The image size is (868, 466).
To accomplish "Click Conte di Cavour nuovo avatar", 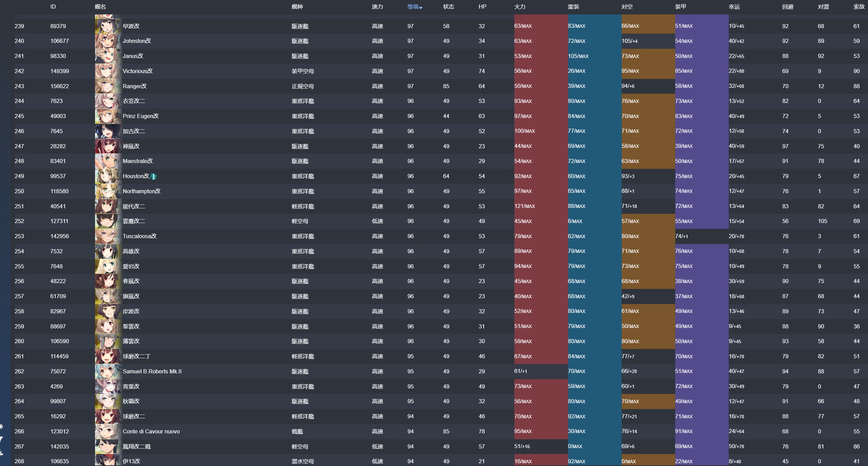I will tap(108, 431).
